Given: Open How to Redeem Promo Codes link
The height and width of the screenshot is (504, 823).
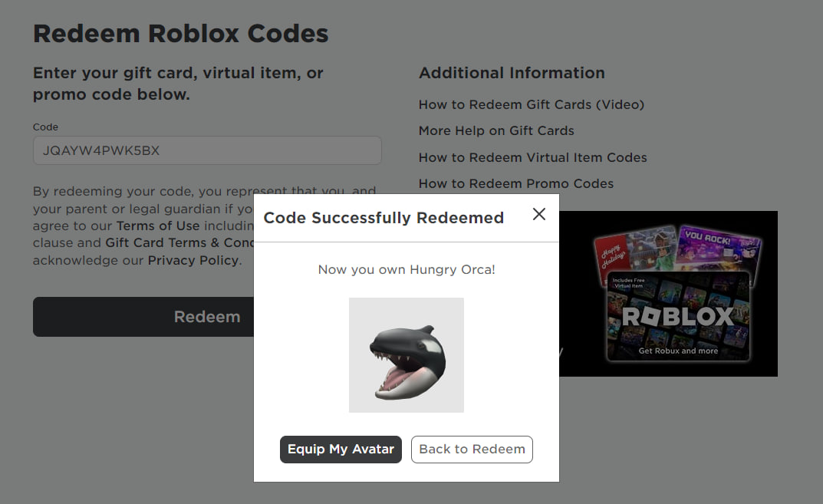Looking at the screenshot, I should click(516, 183).
